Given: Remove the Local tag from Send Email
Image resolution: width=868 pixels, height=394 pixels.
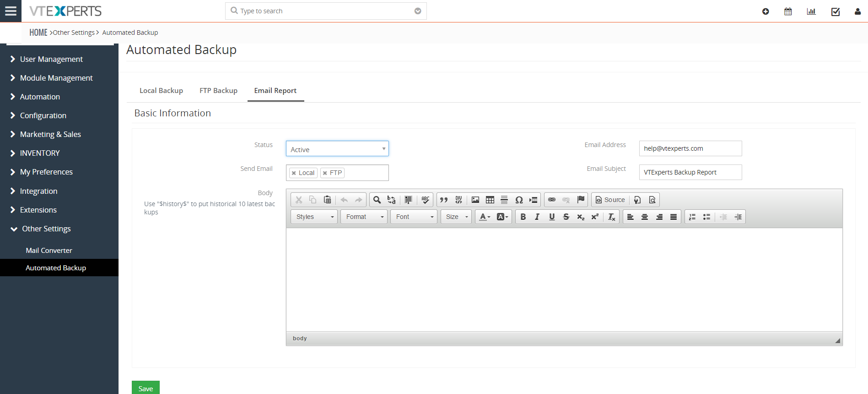Looking at the screenshot, I should tap(294, 173).
